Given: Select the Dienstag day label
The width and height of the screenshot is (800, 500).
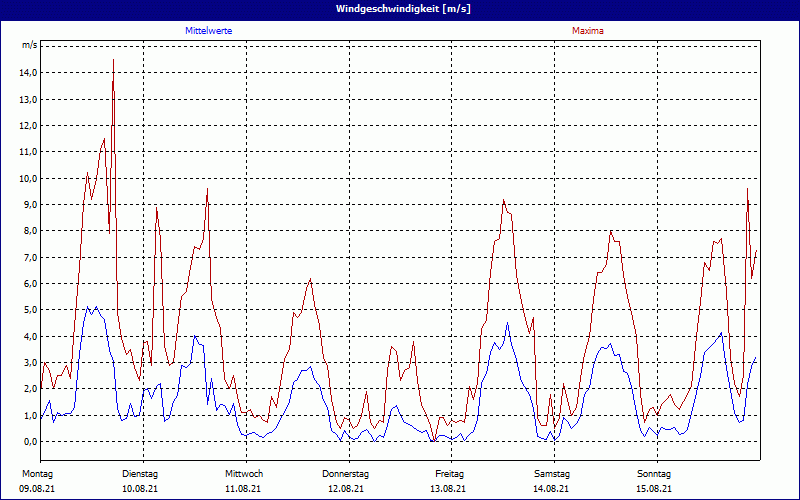Looking at the screenshot, I should (140, 473).
